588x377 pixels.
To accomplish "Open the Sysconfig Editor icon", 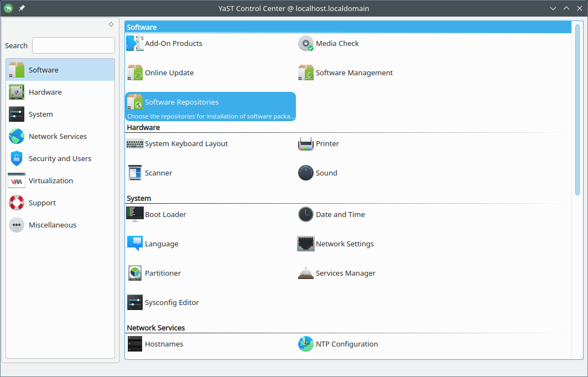I will tap(134, 302).
